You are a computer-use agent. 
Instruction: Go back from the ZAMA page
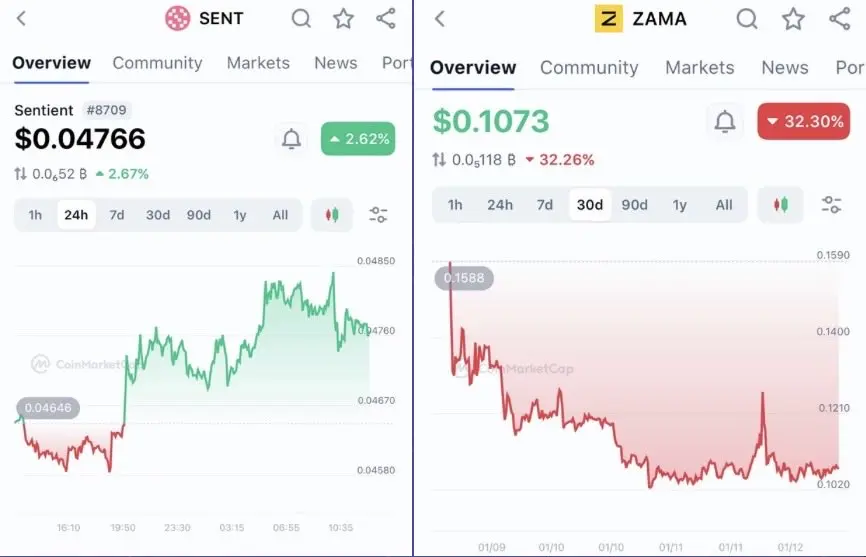[440, 18]
